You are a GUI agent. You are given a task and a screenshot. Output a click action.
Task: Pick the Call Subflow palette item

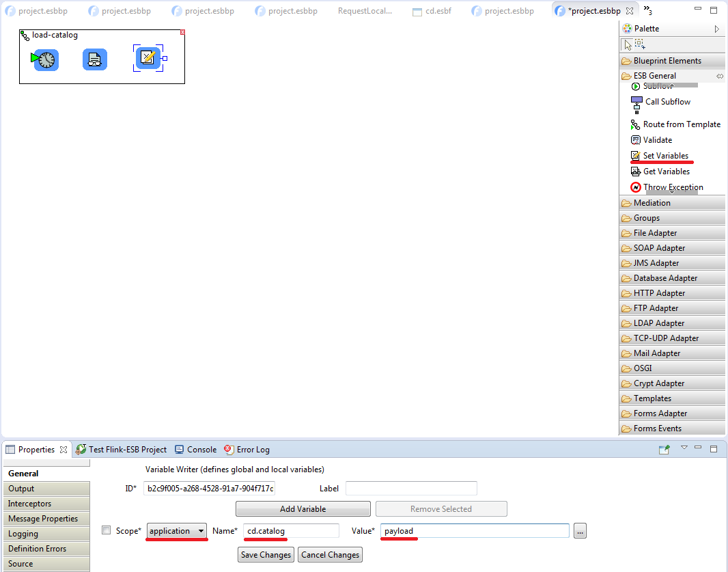pyautogui.click(x=667, y=102)
